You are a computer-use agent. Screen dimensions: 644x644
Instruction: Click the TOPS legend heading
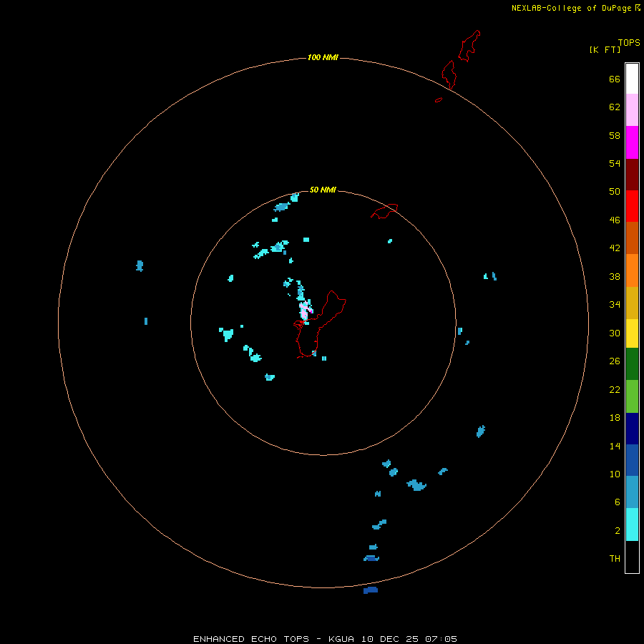629,43
